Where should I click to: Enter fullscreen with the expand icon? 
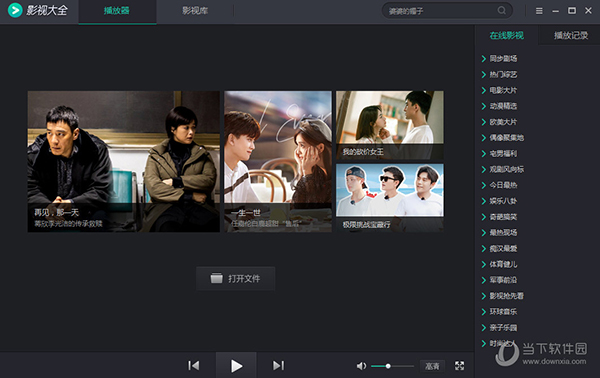pyautogui.click(x=460, y=366)
